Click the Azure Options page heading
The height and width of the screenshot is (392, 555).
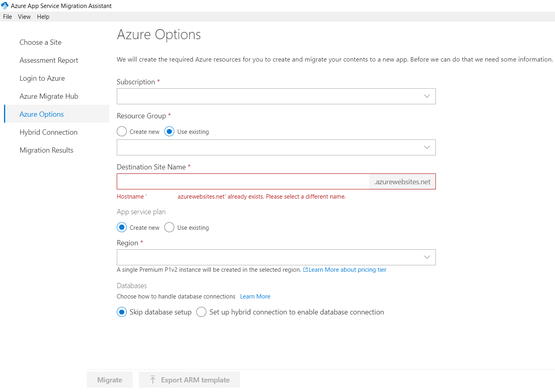[159, 35]
